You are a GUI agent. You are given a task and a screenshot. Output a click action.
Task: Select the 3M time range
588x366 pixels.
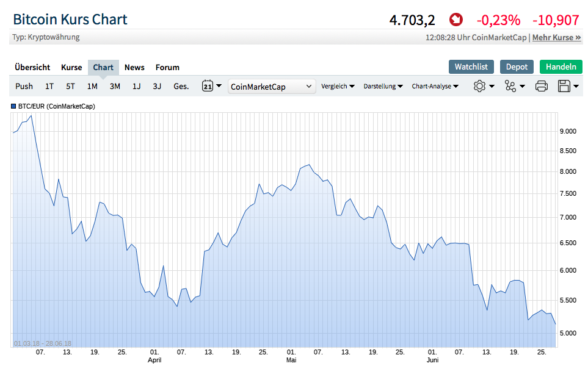pyautogui.click(x=115, y=86)
